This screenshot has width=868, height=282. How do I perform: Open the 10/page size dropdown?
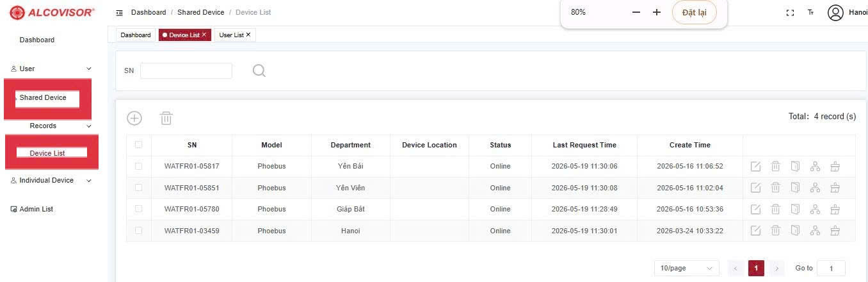click(x=686, y=269)
